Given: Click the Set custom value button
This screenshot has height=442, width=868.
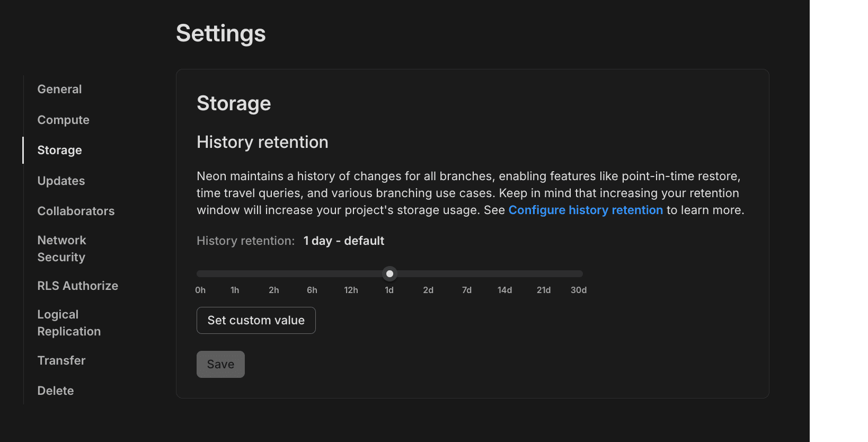Looking at the screenshot, I should (256, 320).
